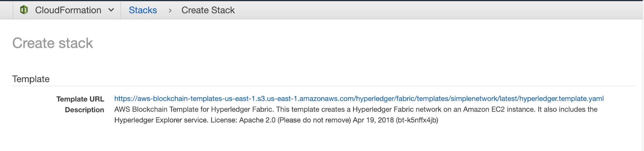Open the hyperledger.template.yaml template URL link

[359, 99]
